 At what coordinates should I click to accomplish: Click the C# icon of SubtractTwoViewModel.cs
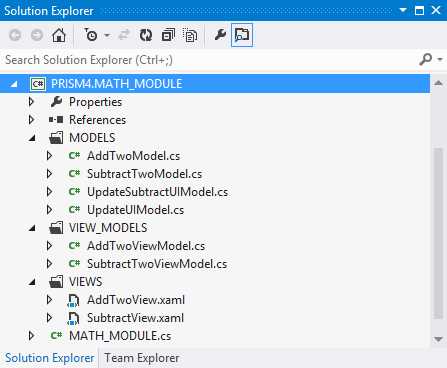point(74,263)
